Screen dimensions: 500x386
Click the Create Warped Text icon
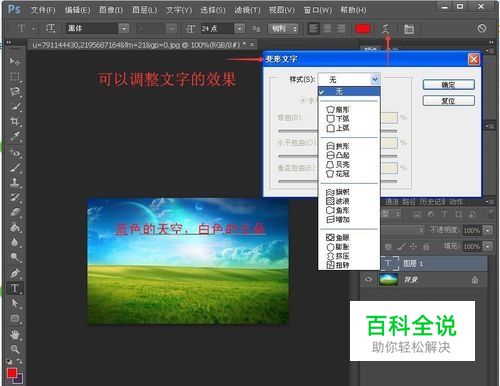[386, 29]
